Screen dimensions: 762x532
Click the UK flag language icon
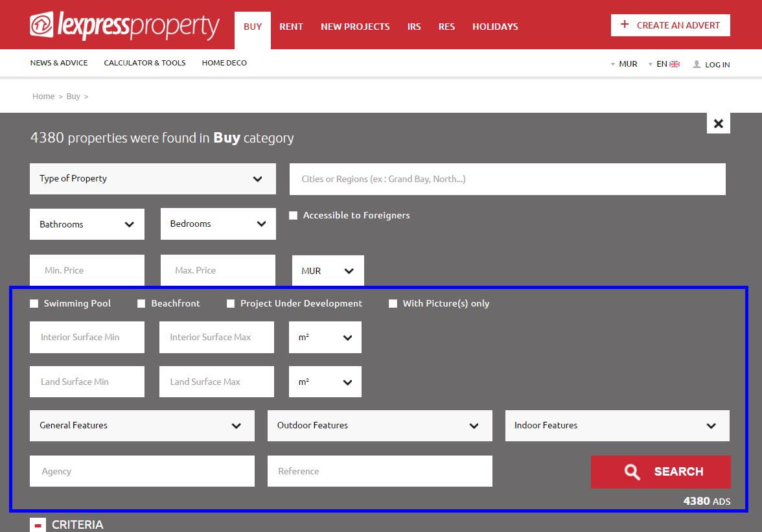click(675, 64)
